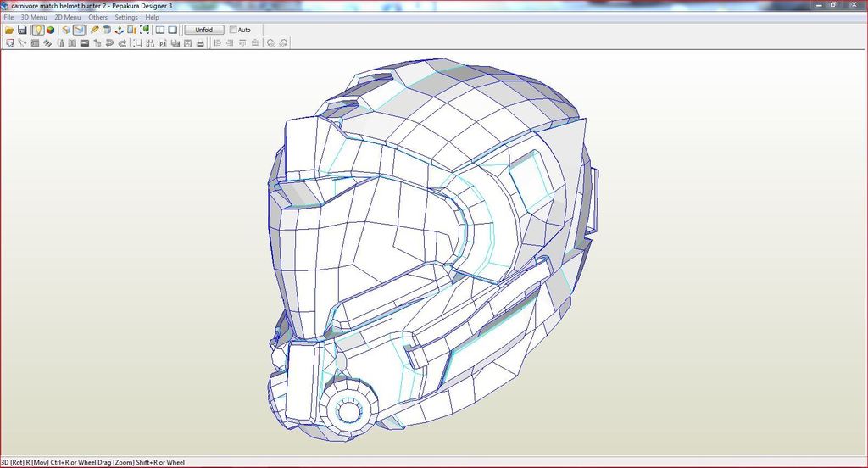Select the single-pane window layout icon

pos(172,30)
